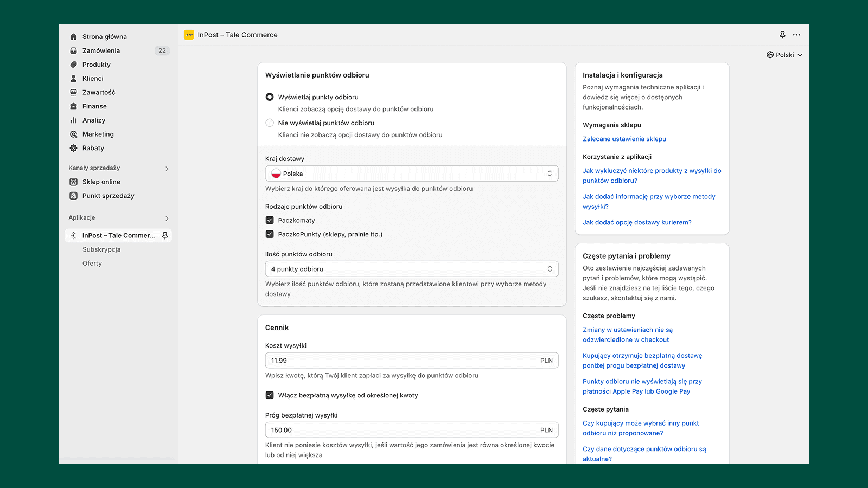Click the Klienci person icon

click(x=74, y=79)
